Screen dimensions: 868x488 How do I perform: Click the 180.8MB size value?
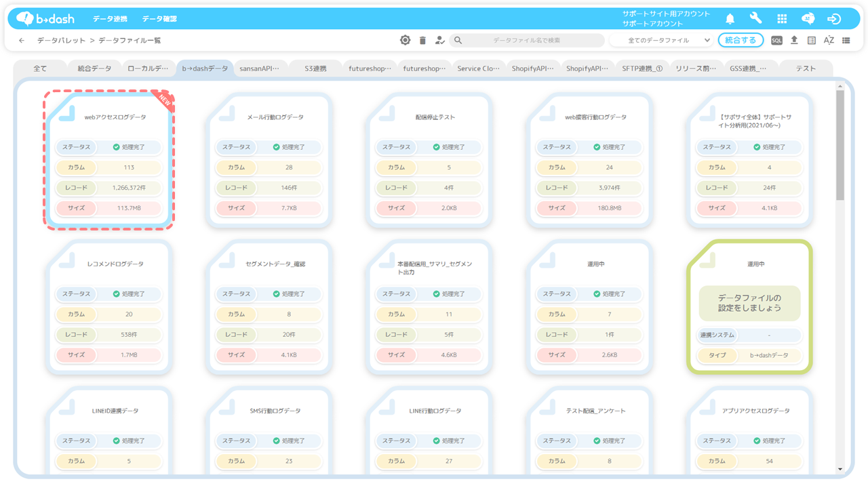610,208
